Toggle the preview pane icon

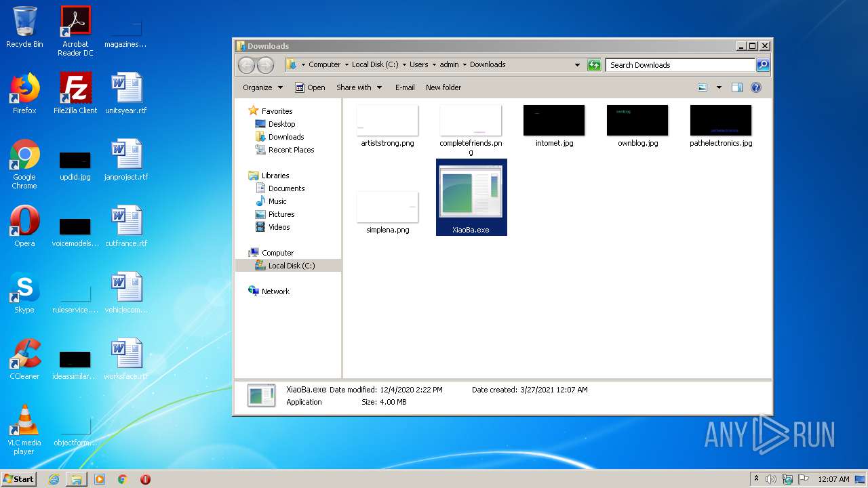(737, 87)
